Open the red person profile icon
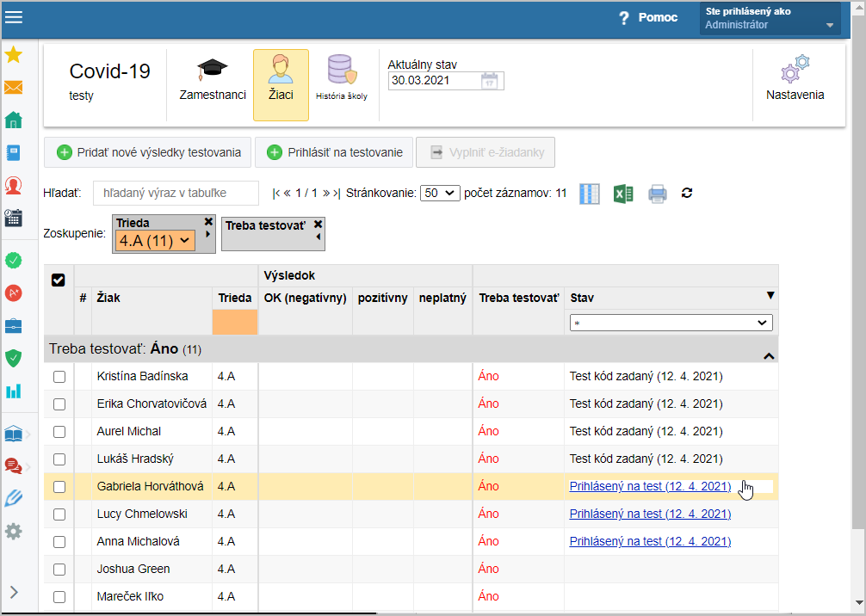Screen dimensions: 866x616 (13, 185)
